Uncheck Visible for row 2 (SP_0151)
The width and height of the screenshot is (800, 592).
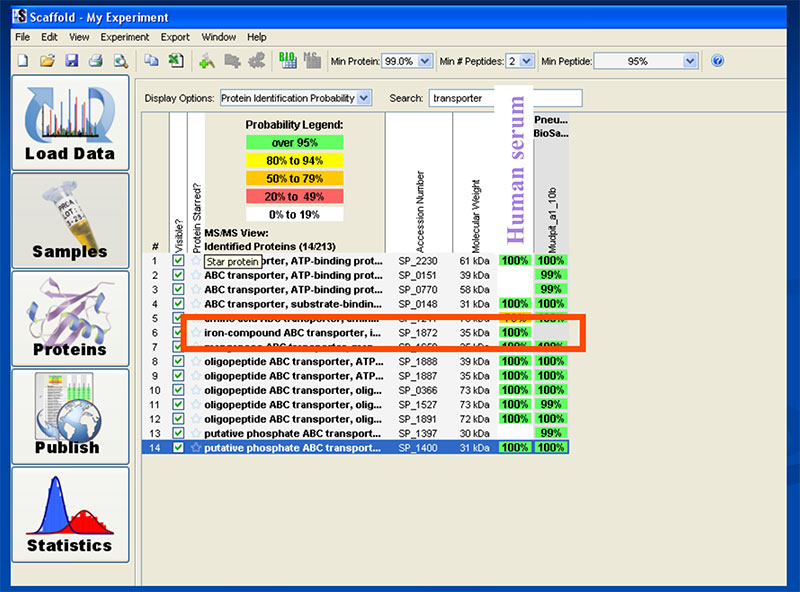pyautogui.click(x=178, y=275)
